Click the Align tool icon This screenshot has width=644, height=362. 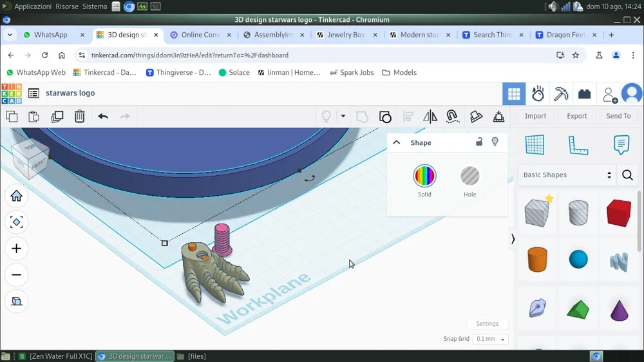coord(408,117)
